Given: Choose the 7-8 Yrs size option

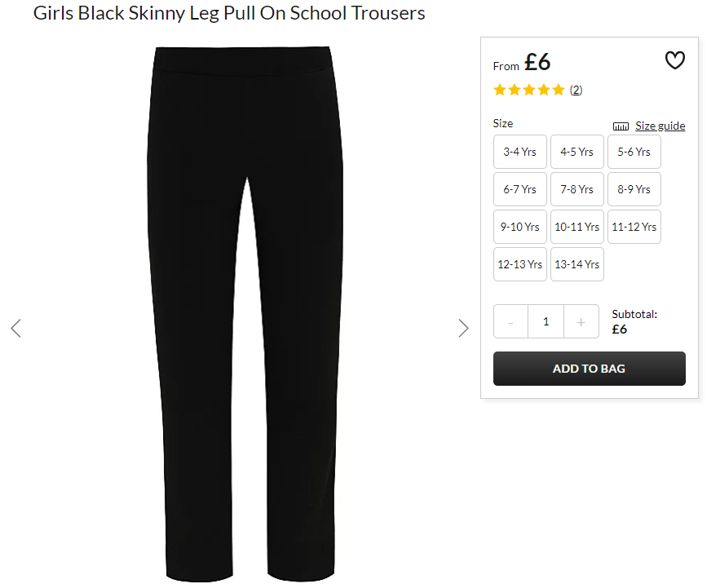Looking at the screenshot, I should coord(576,189).
